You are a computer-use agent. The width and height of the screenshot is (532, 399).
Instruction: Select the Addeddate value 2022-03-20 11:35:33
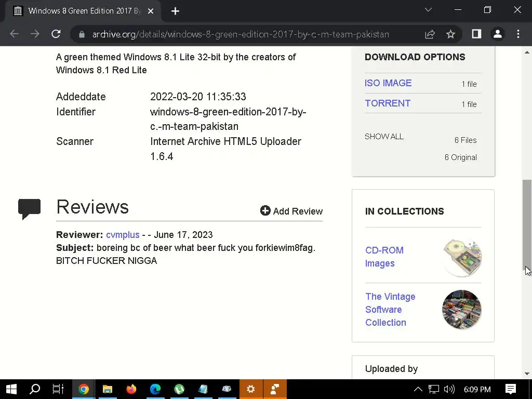pyautogui.click(x=198, y=97)
